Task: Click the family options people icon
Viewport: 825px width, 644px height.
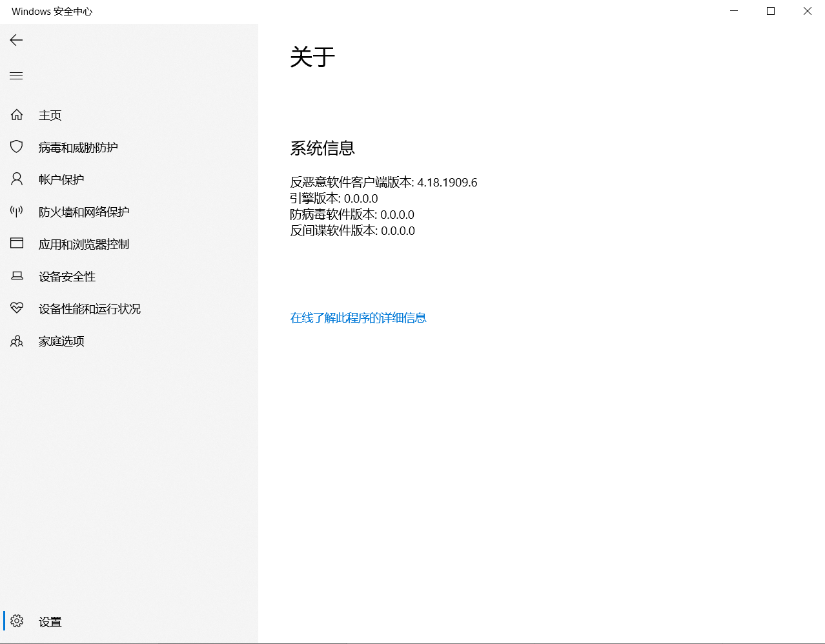Action: click(17, 341)
